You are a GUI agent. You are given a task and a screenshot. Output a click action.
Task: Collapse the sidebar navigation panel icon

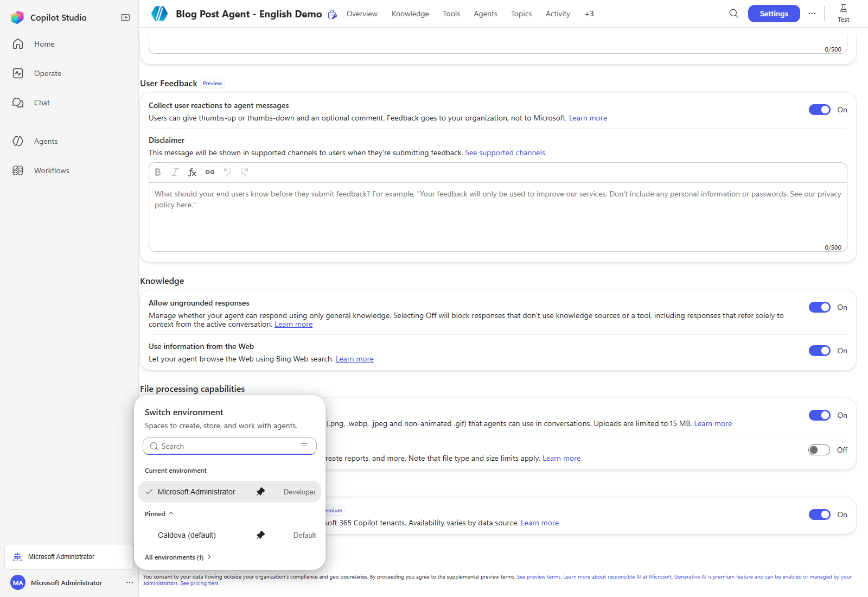(125, 17)
